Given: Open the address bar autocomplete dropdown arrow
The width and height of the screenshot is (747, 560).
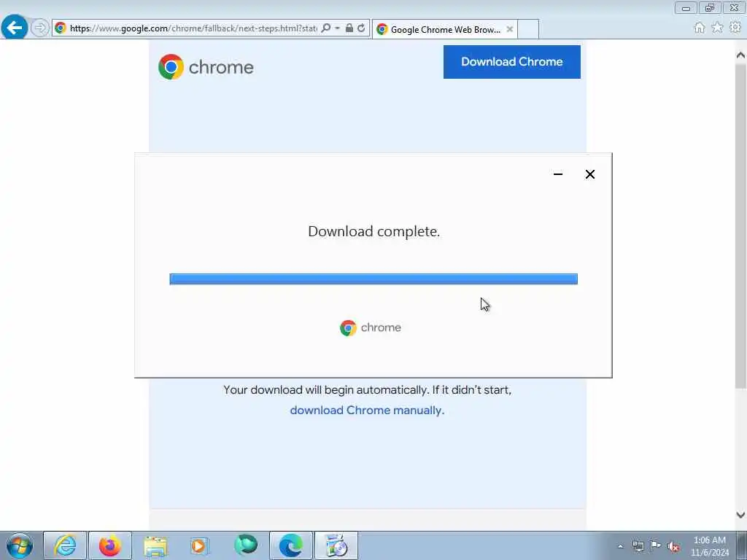Looking at the screenshot, I should tap(337, 28).
